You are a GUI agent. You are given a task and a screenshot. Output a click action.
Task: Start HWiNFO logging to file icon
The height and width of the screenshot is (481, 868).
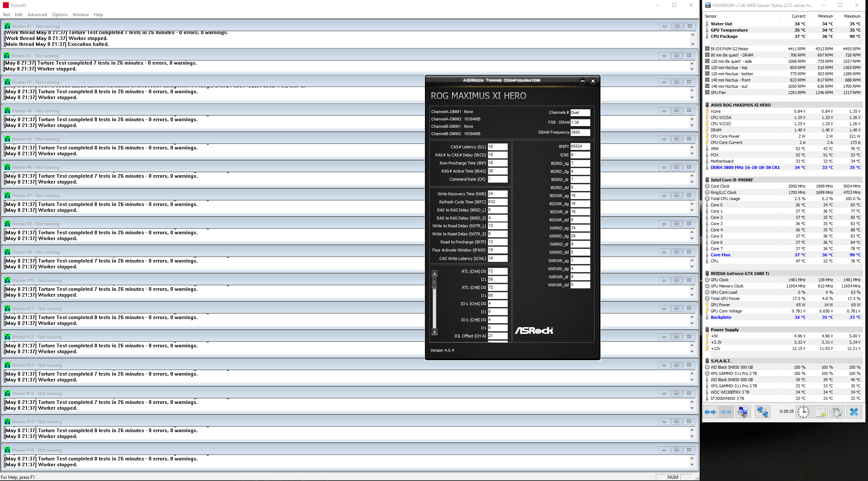click(x=820, y=412)
